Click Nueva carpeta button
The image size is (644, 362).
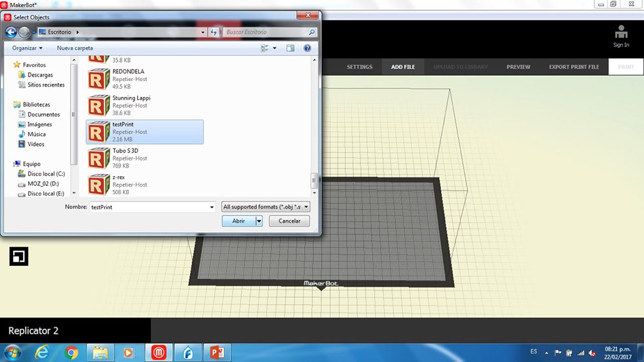pos(75,48)
